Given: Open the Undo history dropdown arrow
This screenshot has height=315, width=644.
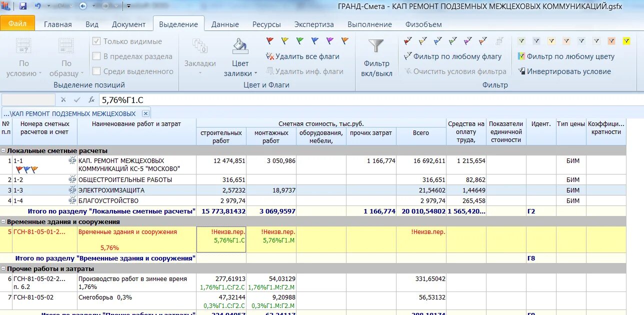Looking at the screenshot, I should click(49, 6).
